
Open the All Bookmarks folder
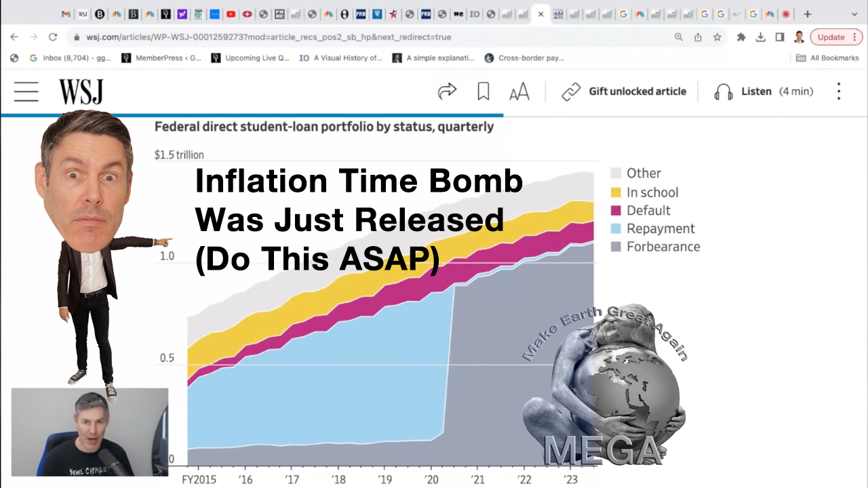point(827,58)
